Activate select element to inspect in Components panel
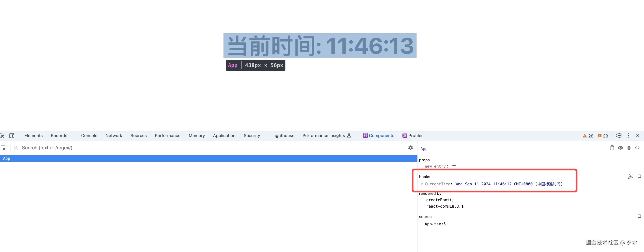The image size is (644, 252). click(x=4, y=148)
